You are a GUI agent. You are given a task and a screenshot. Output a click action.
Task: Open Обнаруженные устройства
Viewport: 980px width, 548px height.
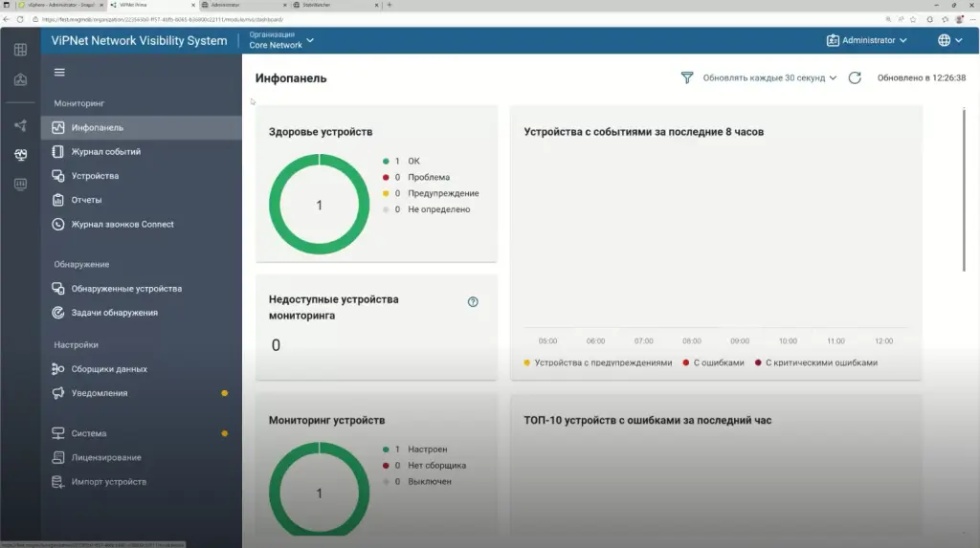[142, 289]
